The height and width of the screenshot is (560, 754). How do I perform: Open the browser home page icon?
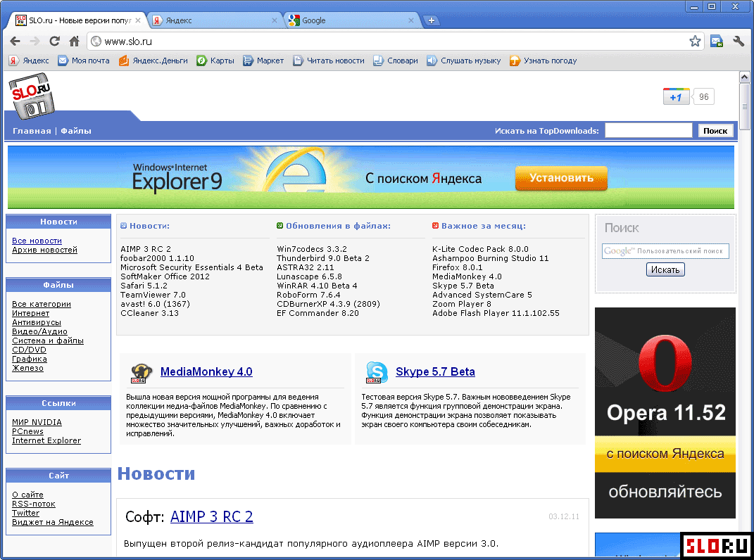tap(74, 42)
